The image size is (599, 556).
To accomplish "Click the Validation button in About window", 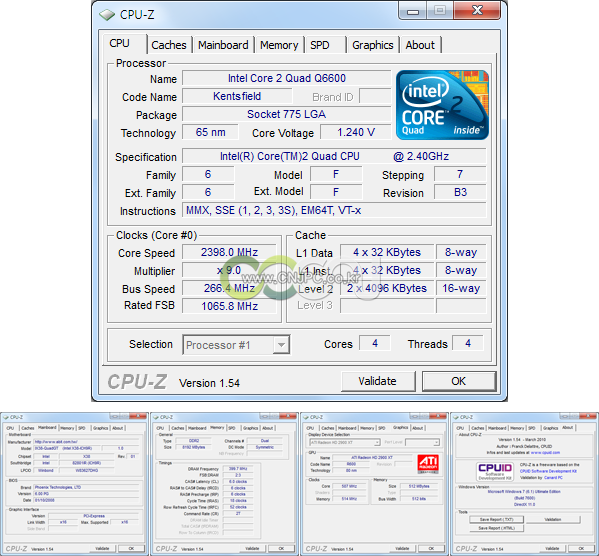I will pos(553,520).
